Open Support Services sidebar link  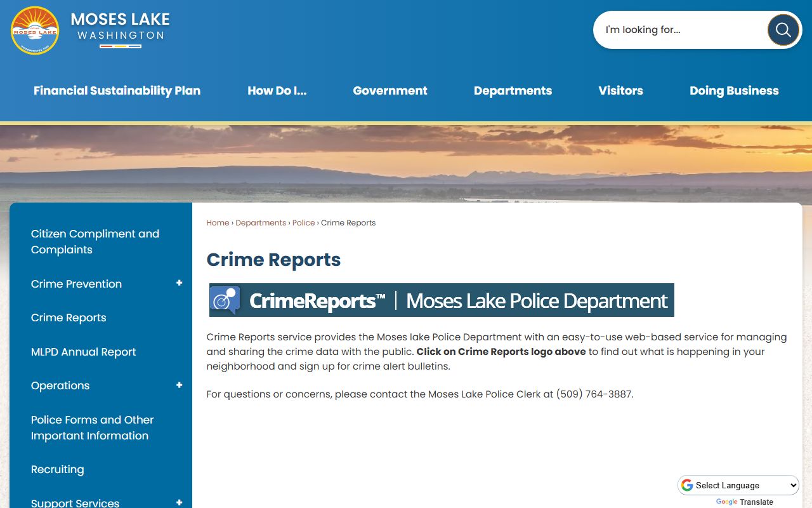[75, 502]
